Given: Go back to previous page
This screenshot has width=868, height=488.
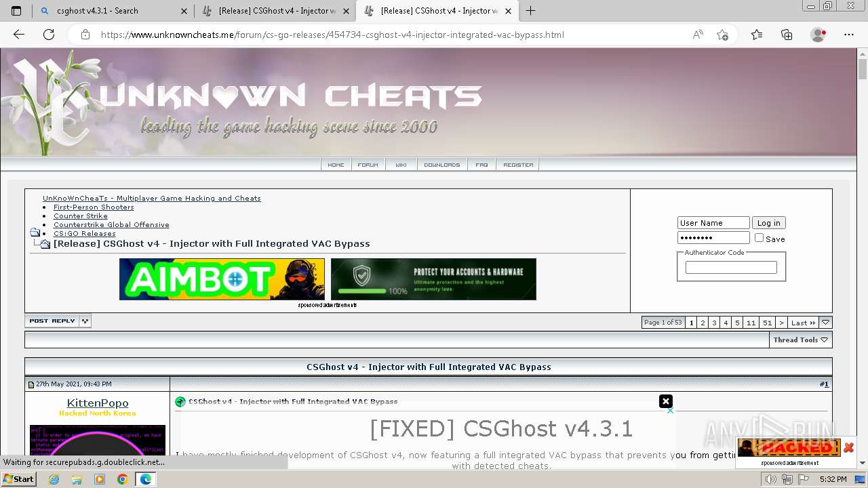Looking at the screenshot, I should 19,35.
